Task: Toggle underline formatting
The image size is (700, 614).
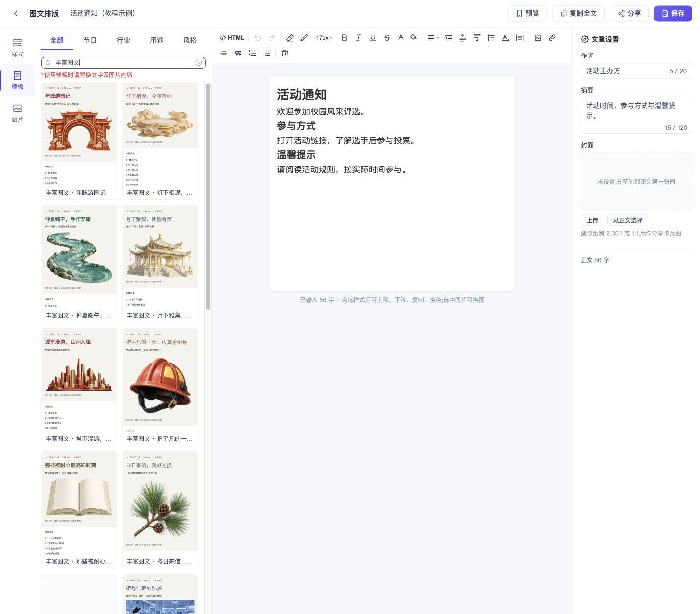Action: point(373,38)
